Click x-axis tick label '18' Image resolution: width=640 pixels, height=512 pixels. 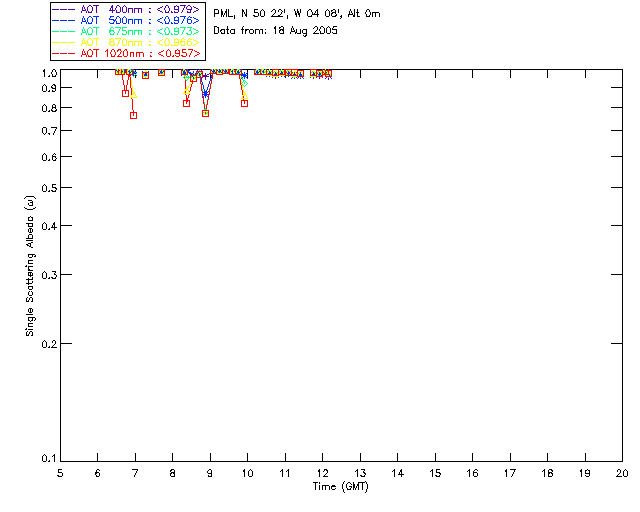(547, 473)
